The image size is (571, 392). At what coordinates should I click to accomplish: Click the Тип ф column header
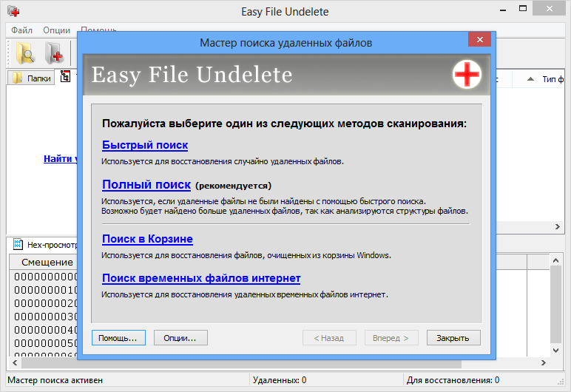point(553,79)
